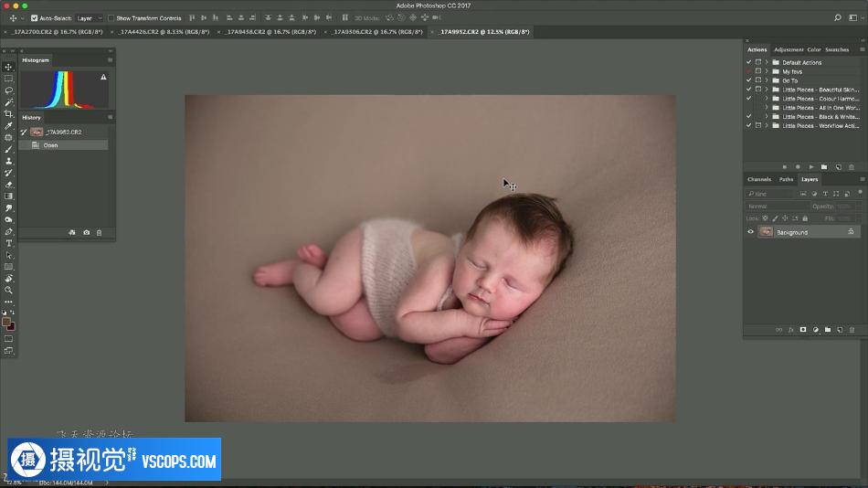Select the History Brush tool

coord(8,173)
